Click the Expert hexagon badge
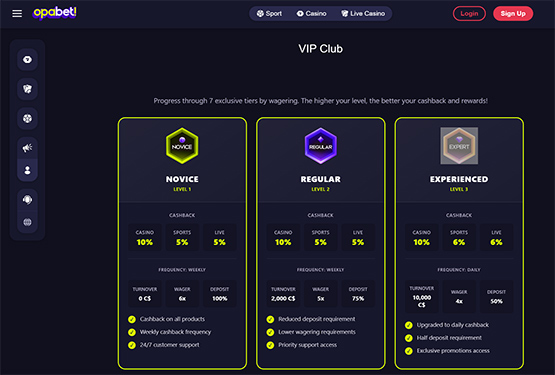This screenshot has width=555, height=375. tap(459, 146)
